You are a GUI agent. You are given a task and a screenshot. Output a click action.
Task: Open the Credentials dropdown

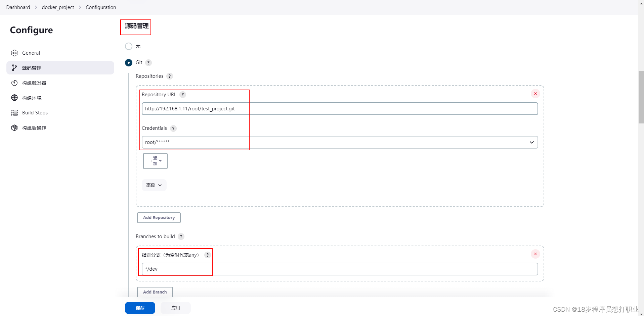point(340,142)
